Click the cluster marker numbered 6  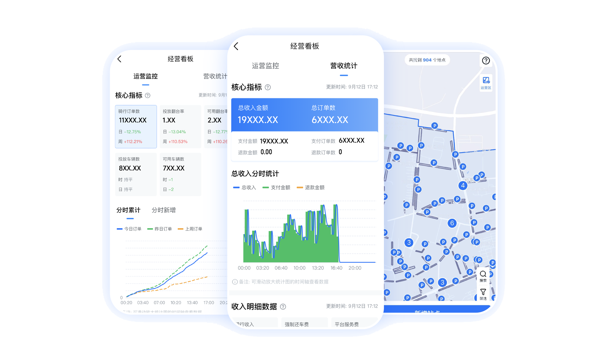click(x=452, y=223)
